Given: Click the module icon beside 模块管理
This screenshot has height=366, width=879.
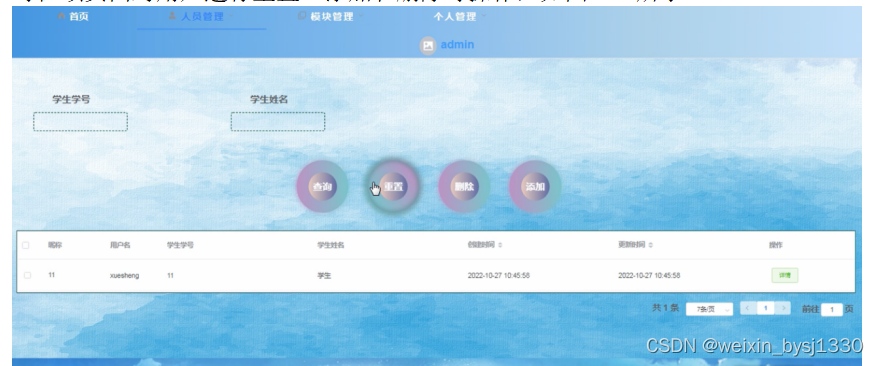Looking at the screenshot, I should (x=302, y=16).
